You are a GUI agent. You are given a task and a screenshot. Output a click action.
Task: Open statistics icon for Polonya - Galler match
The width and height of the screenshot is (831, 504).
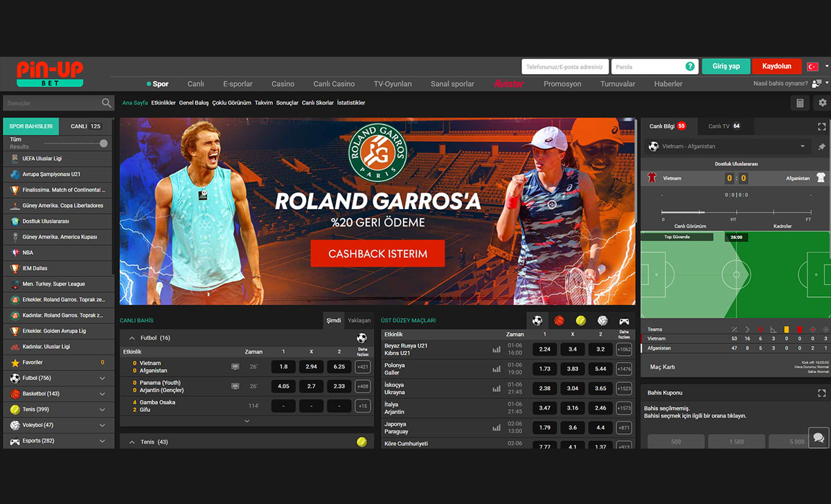point(496,369)
